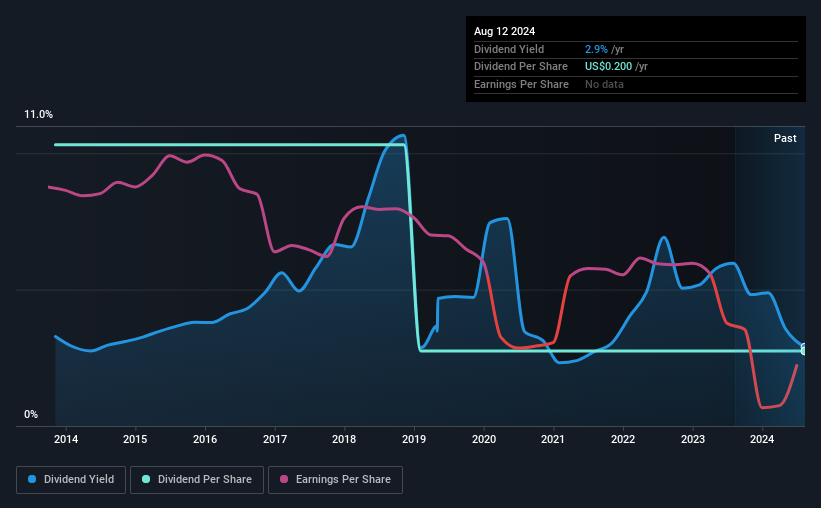Toggle the Earnings Per Share legend button
This screenshot has width=821, height=508.
[335, 480]
